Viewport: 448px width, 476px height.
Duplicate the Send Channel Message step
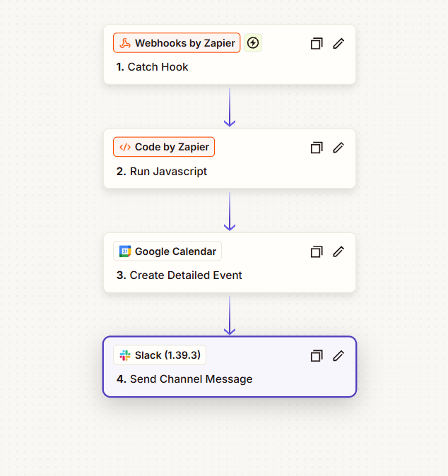317,356
